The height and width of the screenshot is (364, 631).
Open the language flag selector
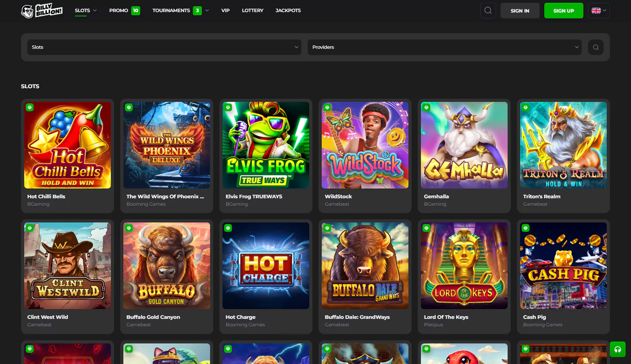[599, 11]
